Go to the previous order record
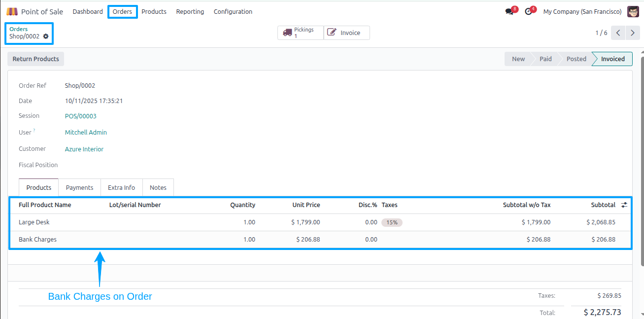 coord(619,33)
